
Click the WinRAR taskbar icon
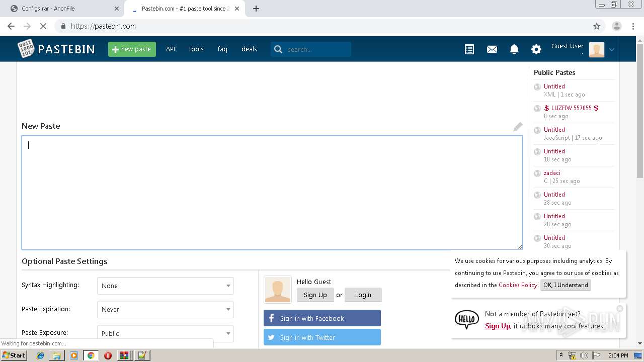tap(124, 355)
